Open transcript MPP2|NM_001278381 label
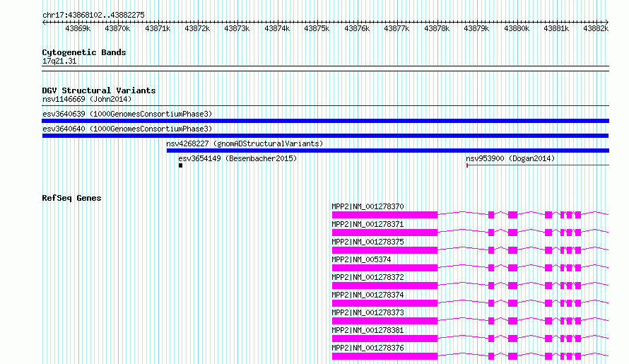This screenshot has width=629, height=364. pos(368,330)
